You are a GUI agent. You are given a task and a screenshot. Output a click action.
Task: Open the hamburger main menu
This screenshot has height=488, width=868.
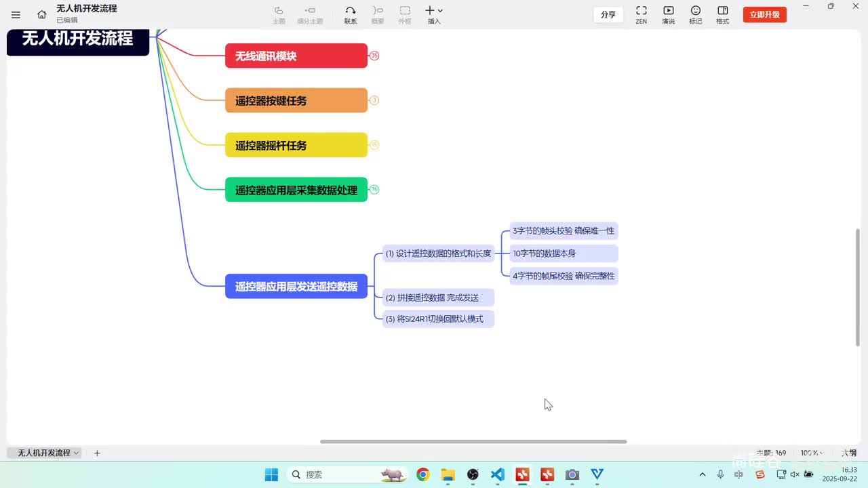(x=16, y=14)
